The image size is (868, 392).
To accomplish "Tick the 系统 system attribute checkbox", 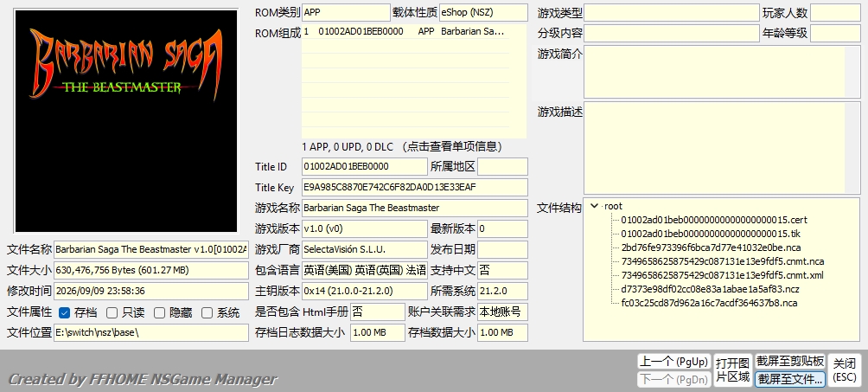I will [207, 312].
